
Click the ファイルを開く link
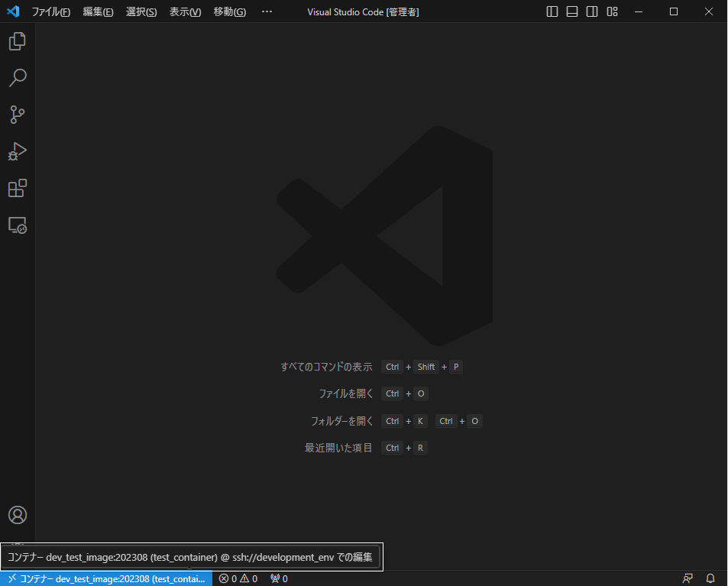click(x=341, y=393)
